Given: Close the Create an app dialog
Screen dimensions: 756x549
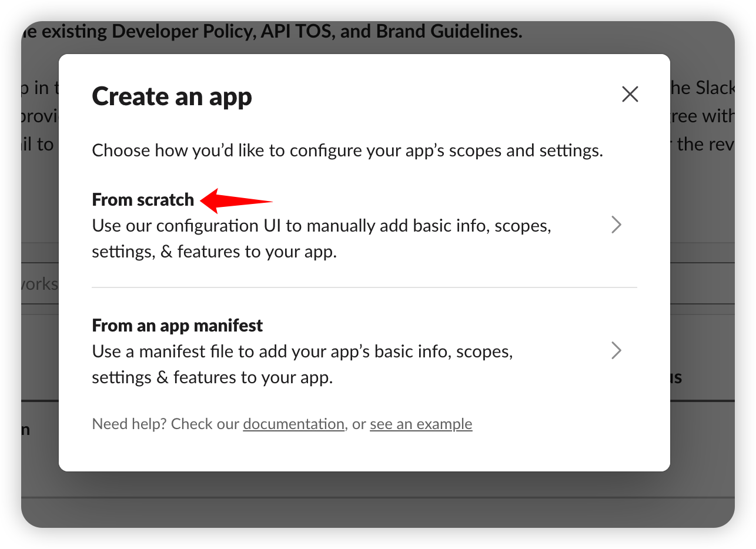Looking at the screenshot, I should [630, 94].
